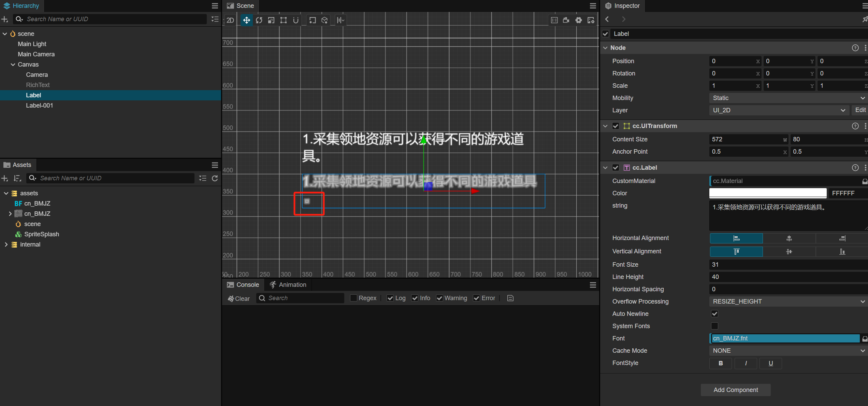Select the Scale gizmo tool
Image resolution: width=868 pixels, height=406 pixels.
pos(271,20)
